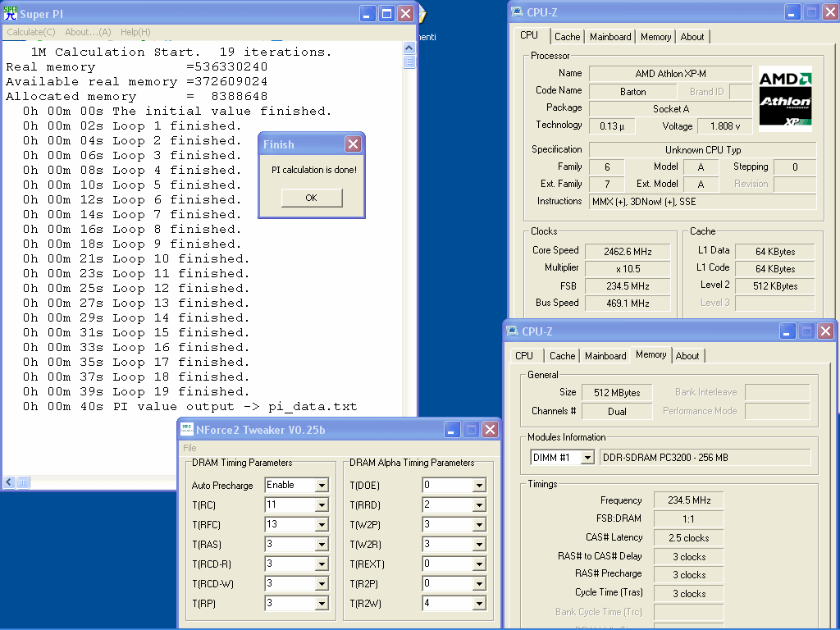Image resolution: width=840 pixels, height=630 pixels.
Task: Expand the T(RAS) dropdown
Action: (322, 545)
